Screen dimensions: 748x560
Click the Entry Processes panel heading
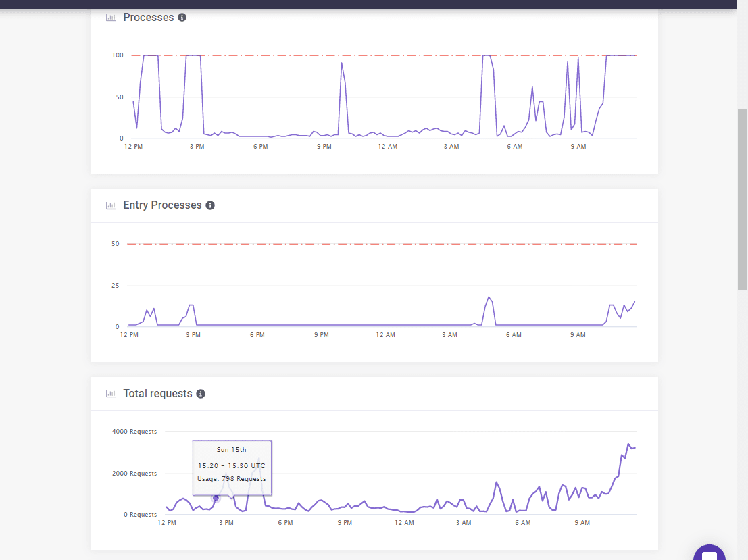pyautogui.click(x=162, y=205)
